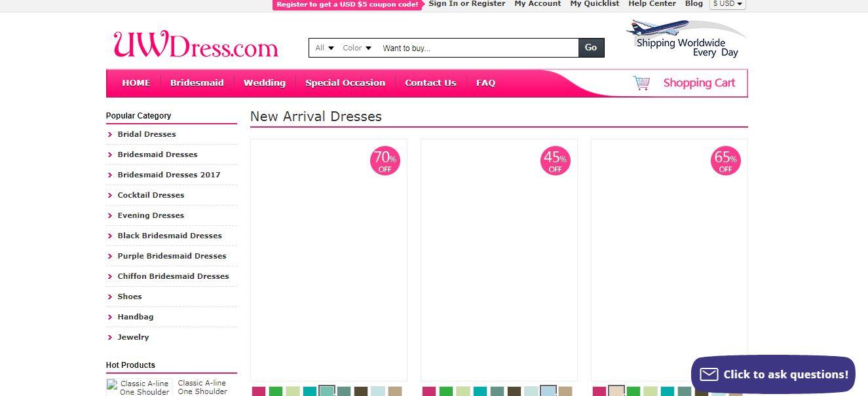This screenshot has width=868, height=396.
Task: Pick tan swatch under 45% off dress
Action: [565, 391]
